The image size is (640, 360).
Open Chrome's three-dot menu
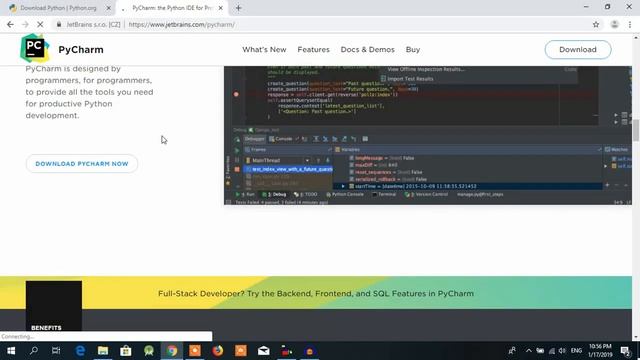(630, 24)
